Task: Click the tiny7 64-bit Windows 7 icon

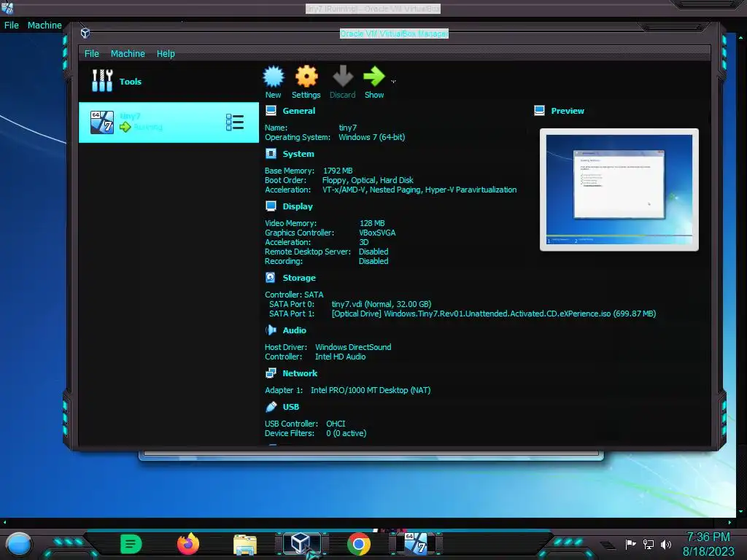Action: tap(102, 122)
